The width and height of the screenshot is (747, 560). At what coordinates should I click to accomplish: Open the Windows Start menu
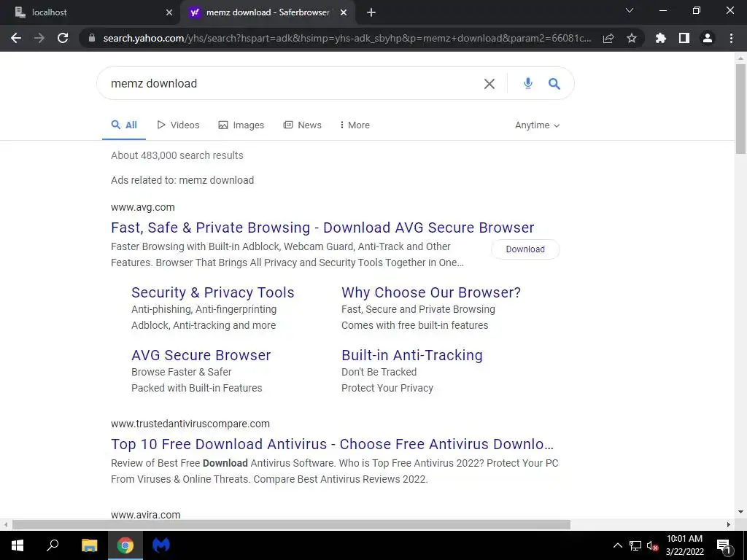pos(18,545)
